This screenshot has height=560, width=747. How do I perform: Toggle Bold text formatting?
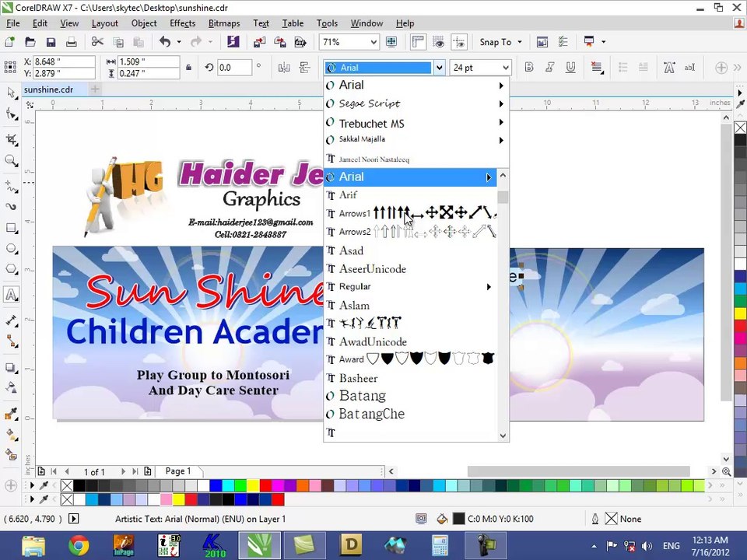coord(529,67)
